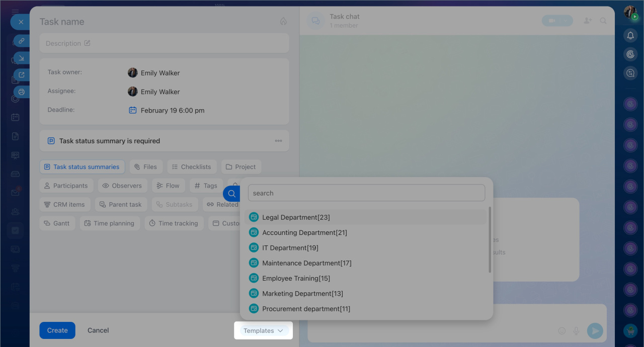Open the three-dot menu for status summary
The width and height of the screenshot is (644, 347).
coord(278,141)
